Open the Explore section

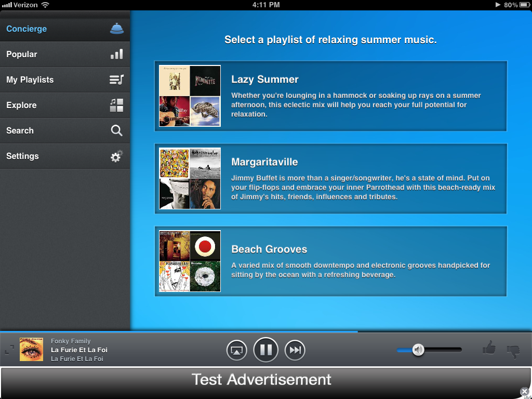tap(65, 105)
